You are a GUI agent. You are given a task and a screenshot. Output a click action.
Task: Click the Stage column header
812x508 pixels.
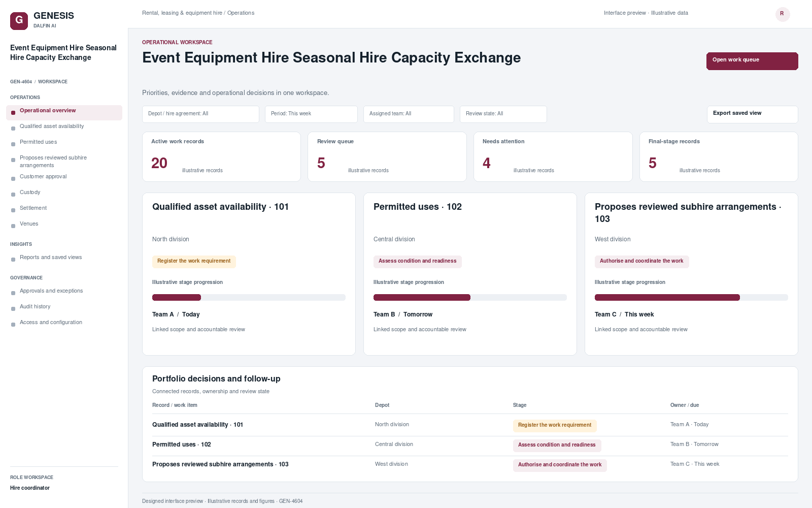(520, 405)
